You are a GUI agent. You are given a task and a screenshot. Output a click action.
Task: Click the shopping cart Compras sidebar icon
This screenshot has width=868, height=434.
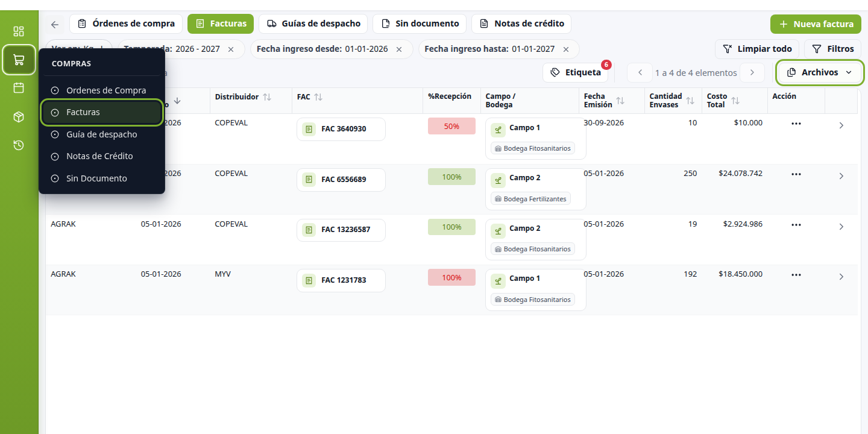click(19, 60)
